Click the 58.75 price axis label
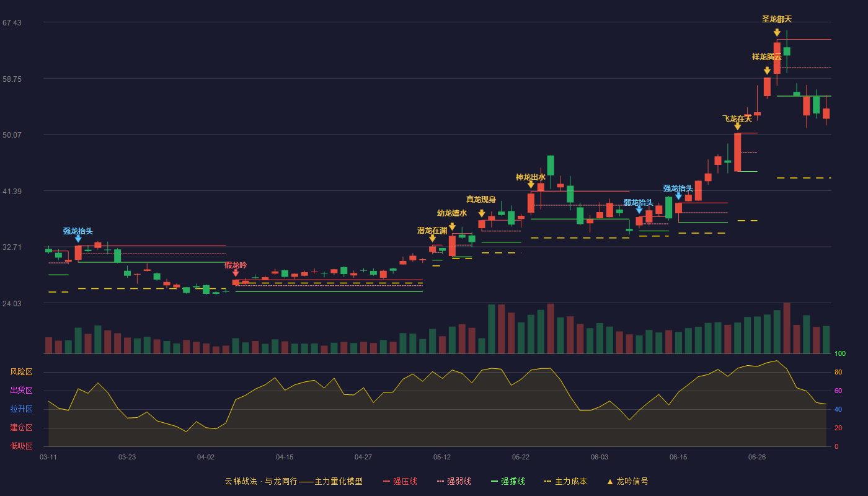 [12, 79]
